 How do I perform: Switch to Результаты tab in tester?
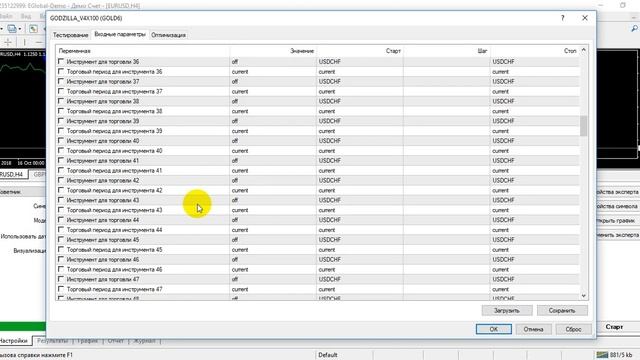pos(52,340)
